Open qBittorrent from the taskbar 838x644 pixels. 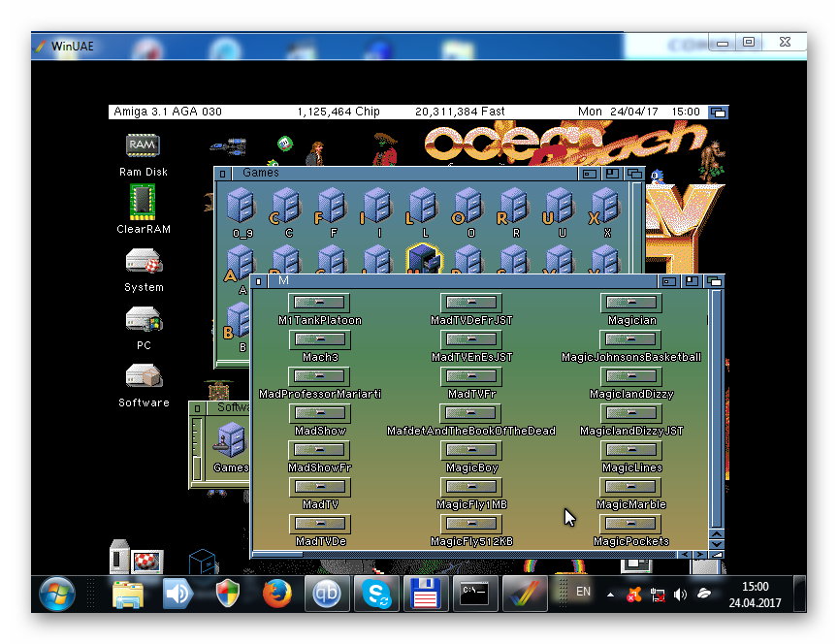tap(327, 594)
